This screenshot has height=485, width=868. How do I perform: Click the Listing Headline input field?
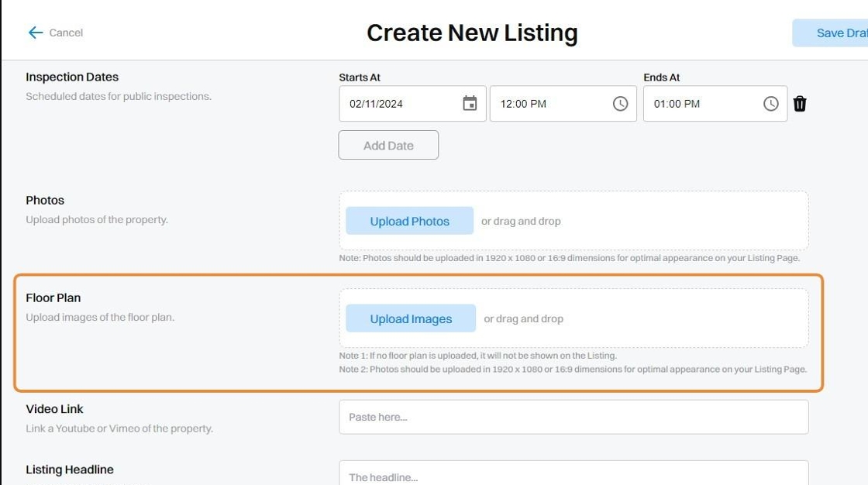coord(573,474)
